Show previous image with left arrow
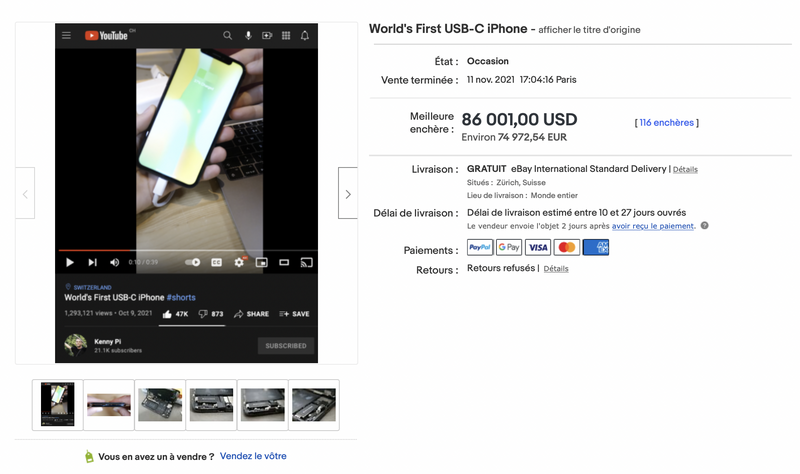The height and width of the screenshot is (474, 800). (25, 193)
